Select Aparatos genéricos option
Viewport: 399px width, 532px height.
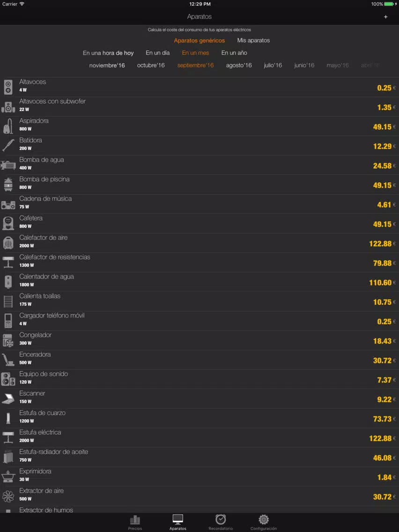[199, 41]
